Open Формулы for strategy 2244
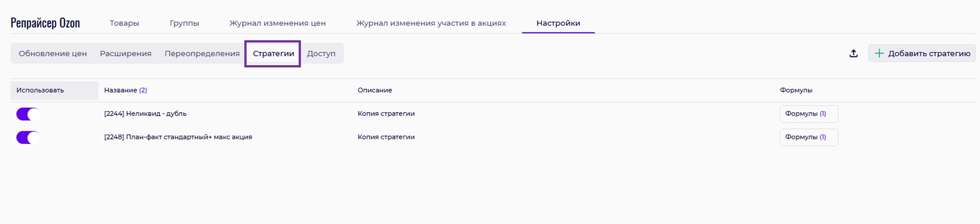This screenshot has width=980, height=224. tap(808, 114)
